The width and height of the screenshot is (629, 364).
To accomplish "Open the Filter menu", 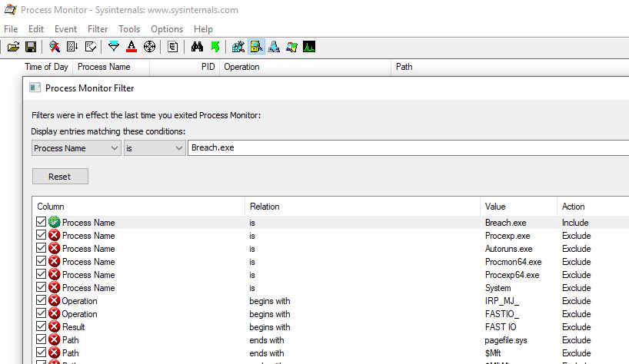I will 98,29.
